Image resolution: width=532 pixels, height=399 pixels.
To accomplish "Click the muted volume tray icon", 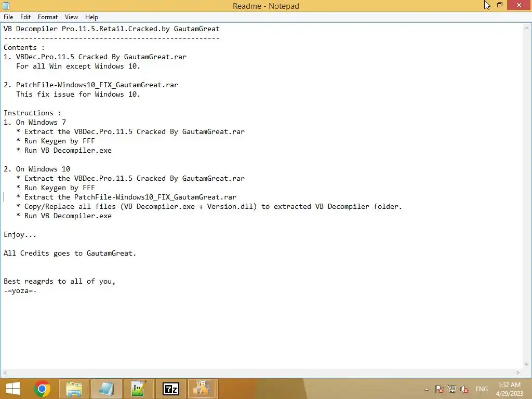I will (464, 389).
